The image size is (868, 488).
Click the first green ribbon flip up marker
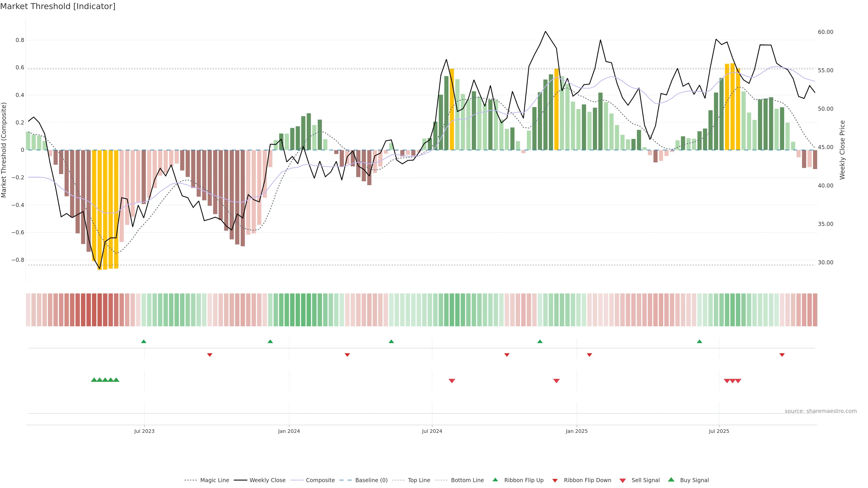144,342
